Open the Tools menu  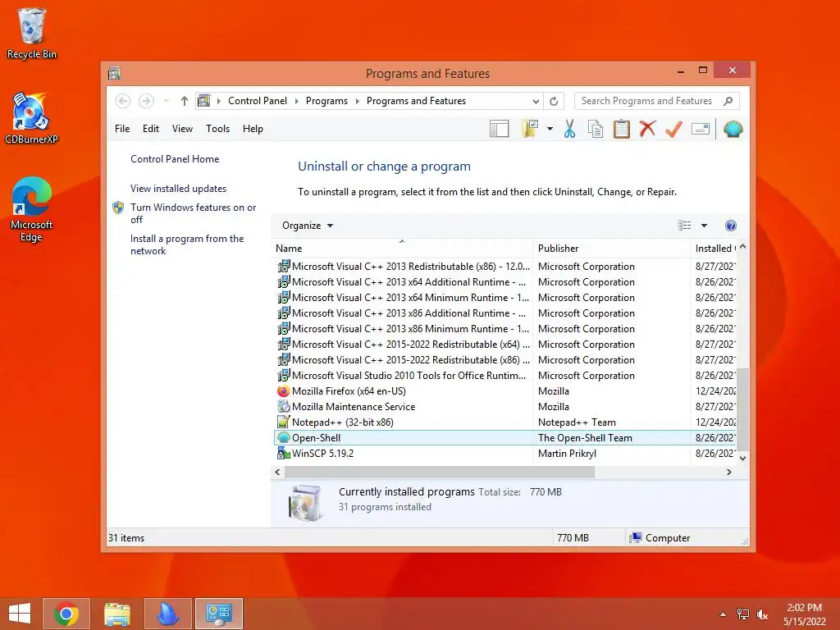click(217, 129)
